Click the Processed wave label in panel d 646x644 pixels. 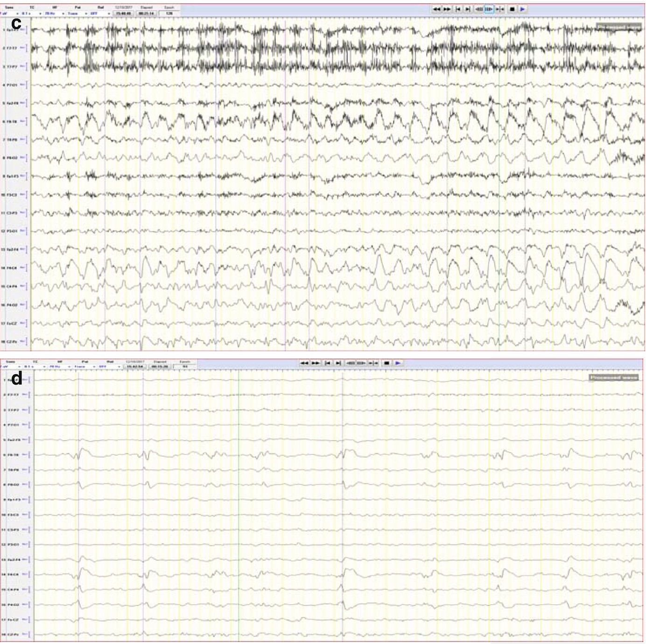613,377
